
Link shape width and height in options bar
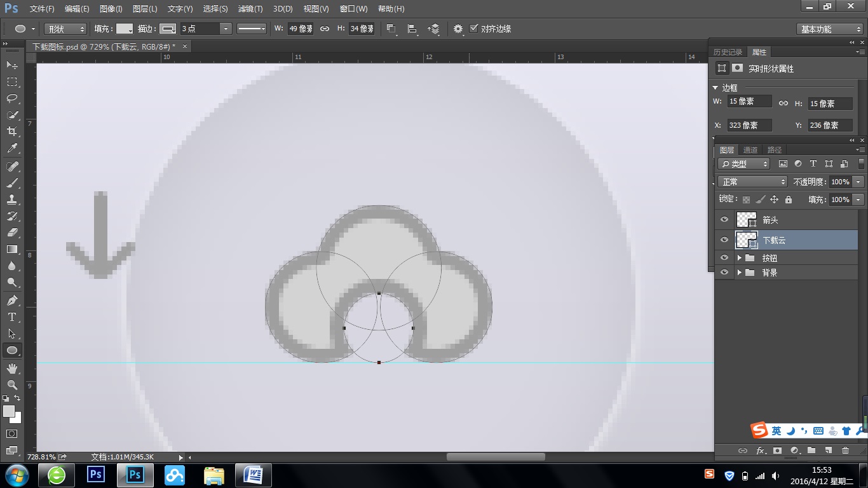[x=325, y=29]
